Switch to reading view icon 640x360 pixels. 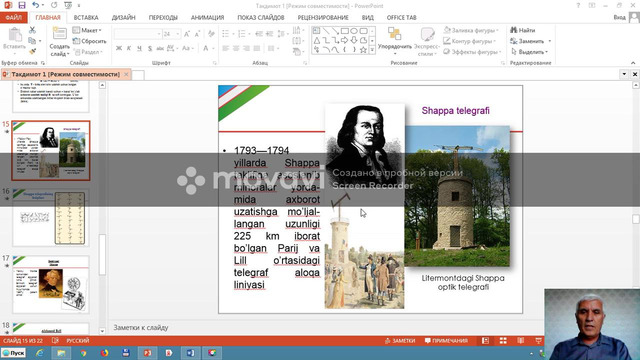520,340
